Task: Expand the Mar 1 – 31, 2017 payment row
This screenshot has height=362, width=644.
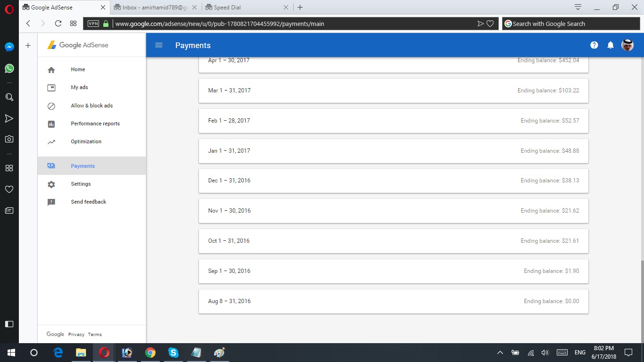Action: click(x=393, y=90)
